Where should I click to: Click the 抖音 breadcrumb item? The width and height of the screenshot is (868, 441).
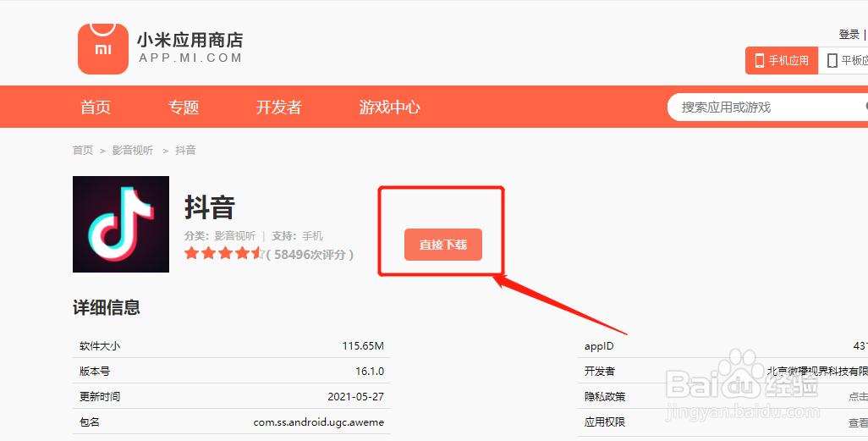click(x=185, y=150)
